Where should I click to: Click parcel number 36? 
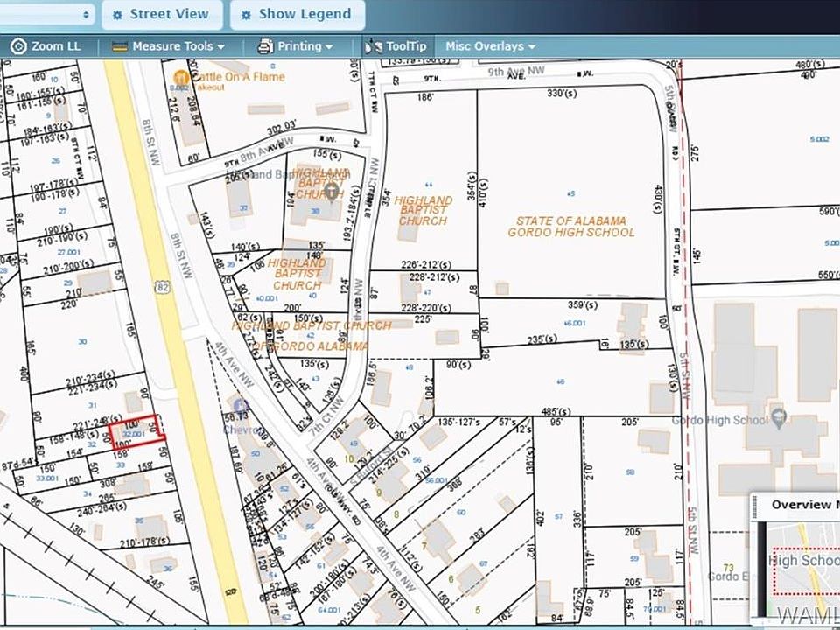point(168,569)
